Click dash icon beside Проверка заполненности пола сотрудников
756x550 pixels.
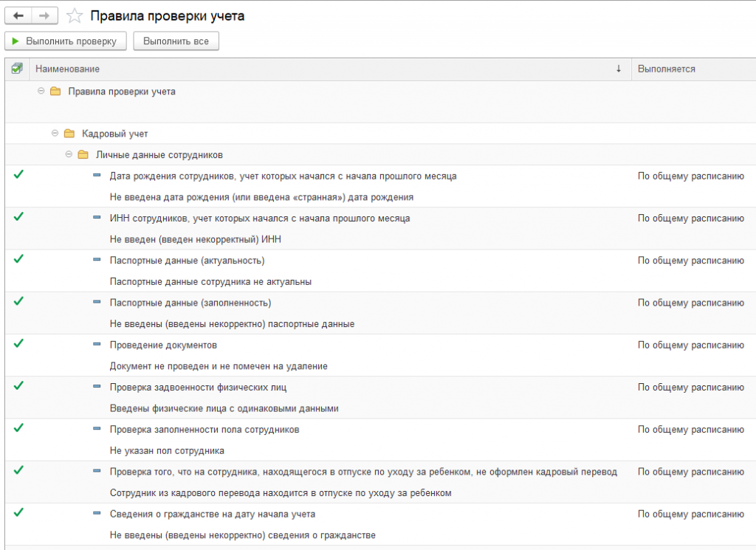[x=97, y=428]
